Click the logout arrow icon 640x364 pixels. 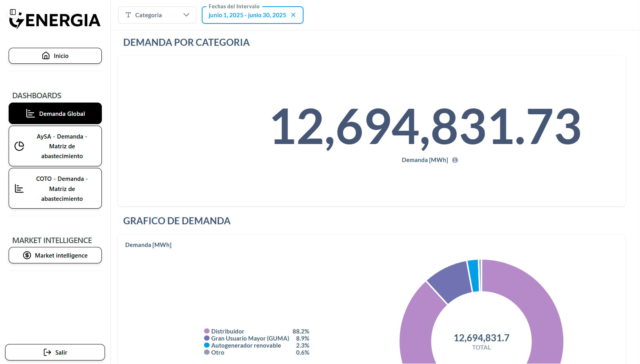point(47,352)
